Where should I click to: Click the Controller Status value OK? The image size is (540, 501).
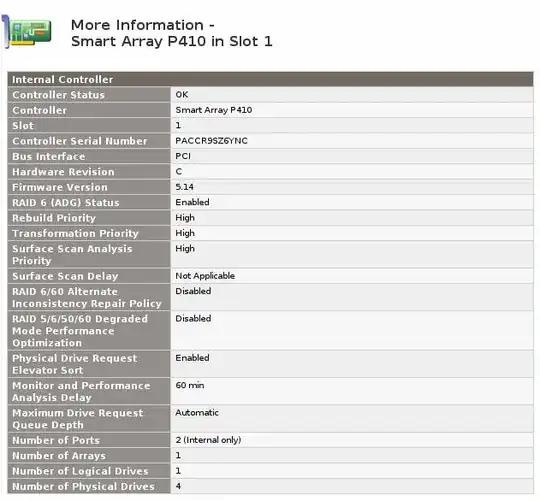(x=181, y=94)
